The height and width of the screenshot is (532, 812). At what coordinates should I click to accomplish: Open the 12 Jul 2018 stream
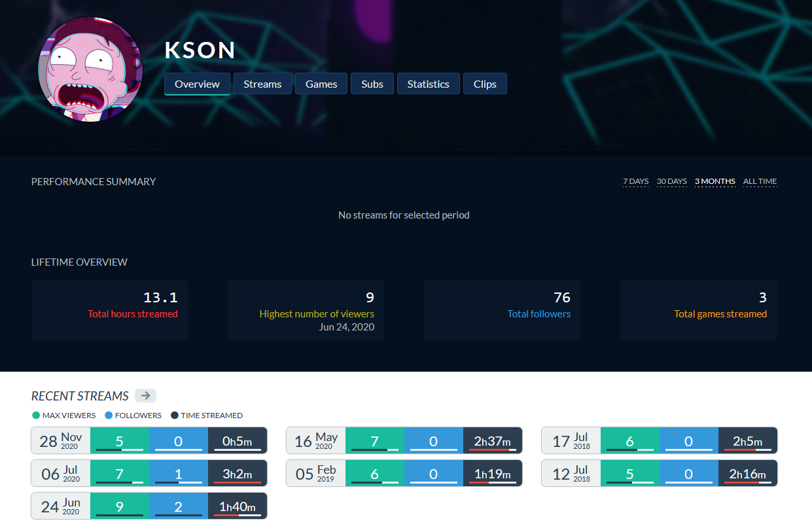point(660,473)
